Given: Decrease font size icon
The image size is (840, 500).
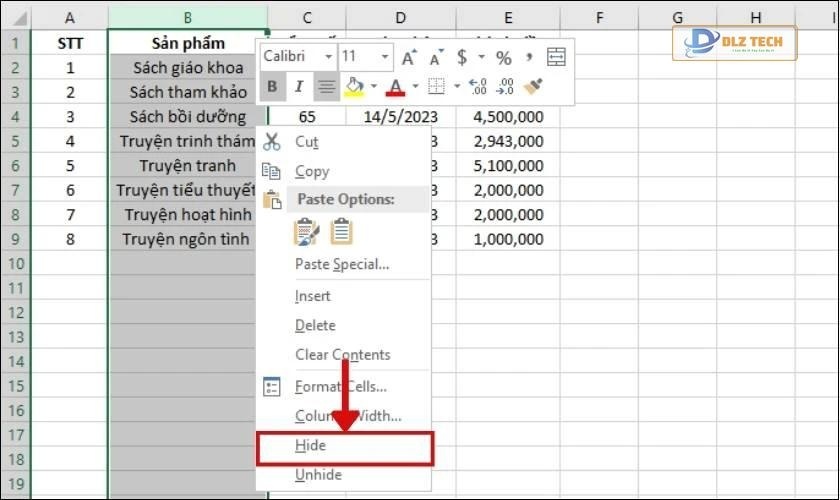Looking at the screenshot, I should tap(436, 57).
